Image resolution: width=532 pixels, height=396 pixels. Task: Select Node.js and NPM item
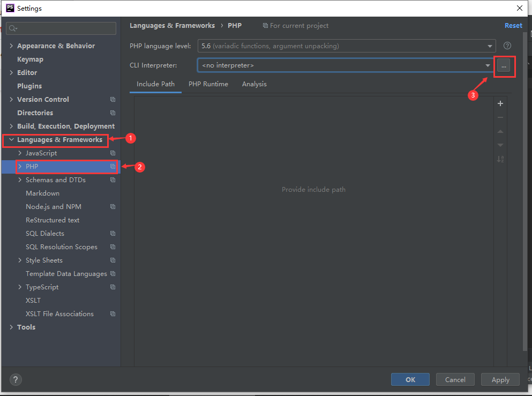point(54,207)
